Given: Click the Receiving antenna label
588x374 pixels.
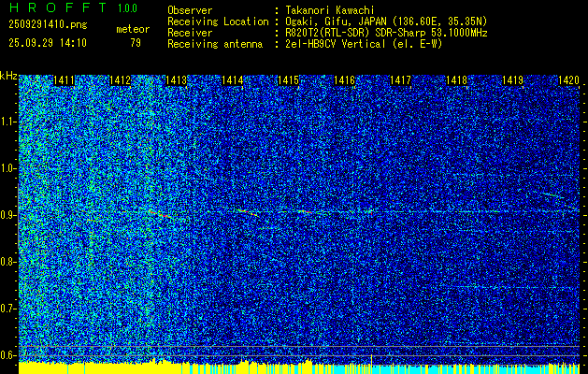Looking at the screenshot, I should pyautogui.click(x=215, y=44).
